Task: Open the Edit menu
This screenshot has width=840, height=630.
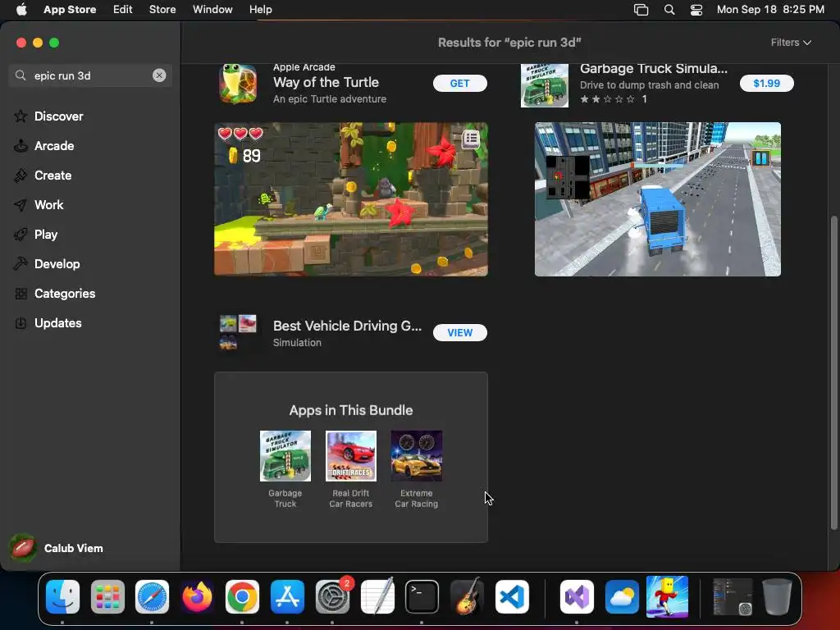Action: tap(123, 10)
